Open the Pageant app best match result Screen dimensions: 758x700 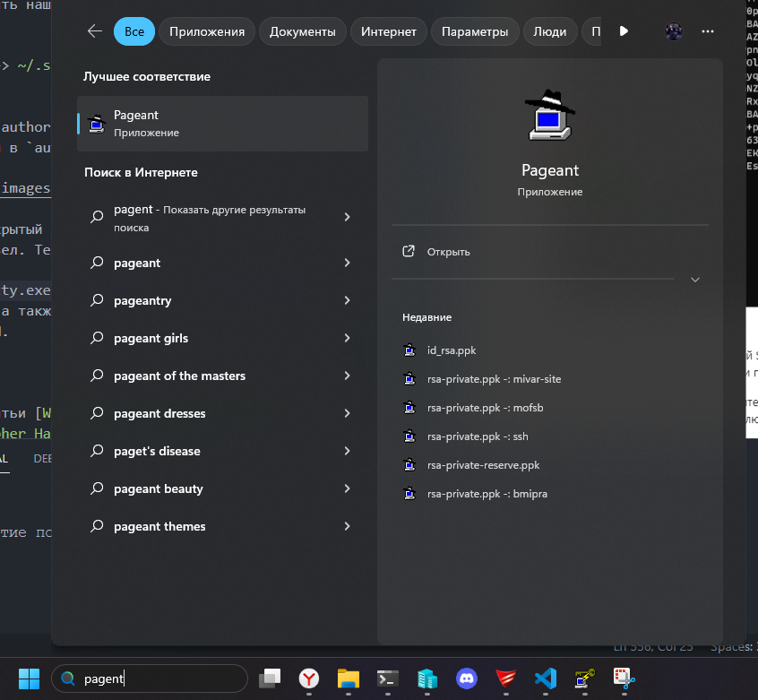pos(222,124)
